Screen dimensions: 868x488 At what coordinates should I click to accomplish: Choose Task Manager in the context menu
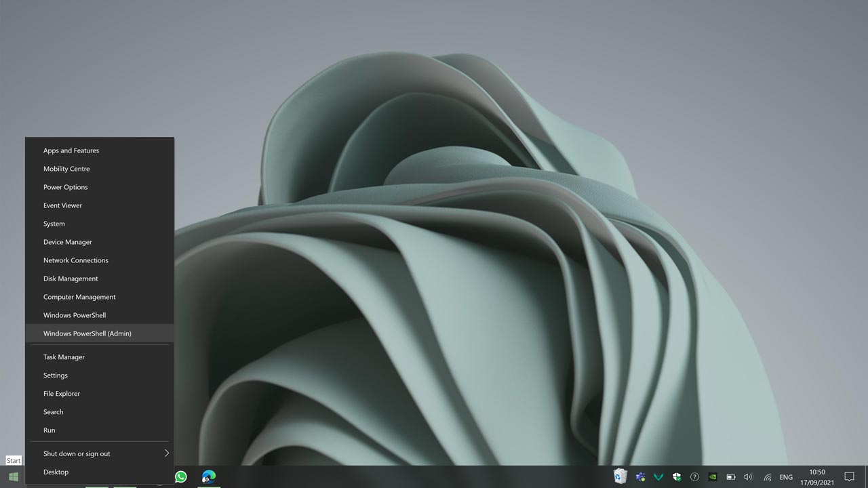pyautogui.click(x=64, y=357)
